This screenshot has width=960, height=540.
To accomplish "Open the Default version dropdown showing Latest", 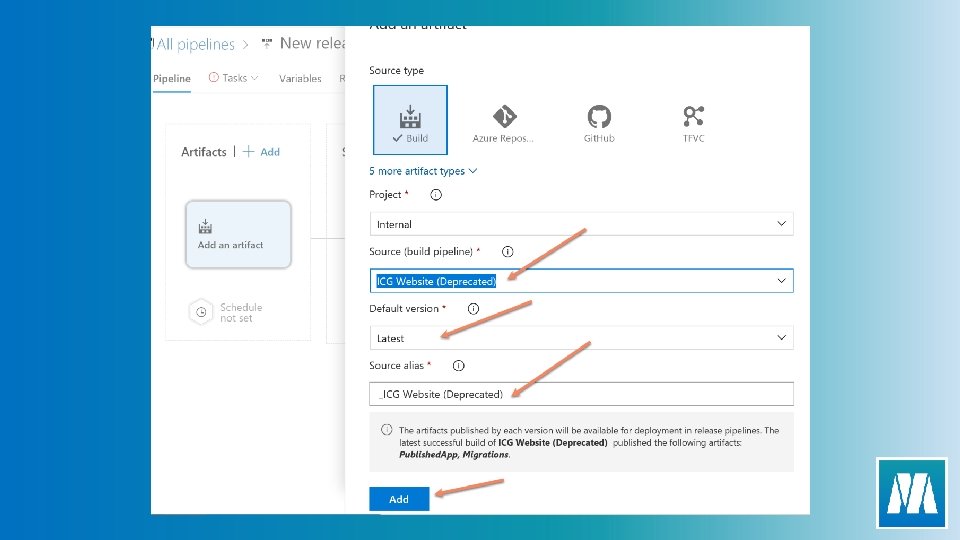I will tap(582, 338).
